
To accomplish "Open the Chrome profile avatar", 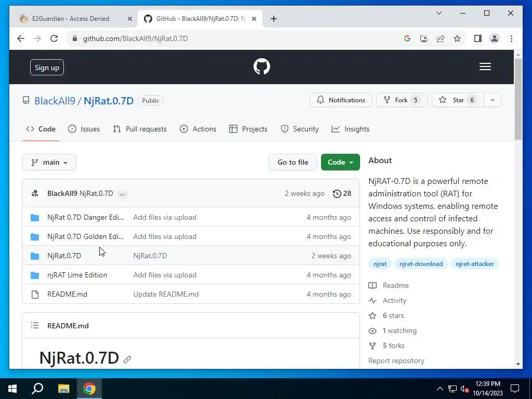I will (495, 38).
